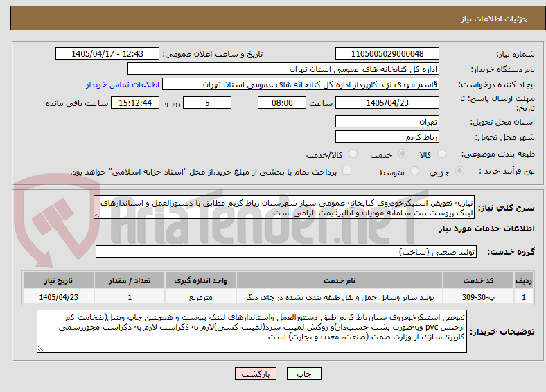Click the گروه خدمت field تولید صنعتی (ساخت)
This screenshot has width=546, height=392.
[x=286, y=251]
